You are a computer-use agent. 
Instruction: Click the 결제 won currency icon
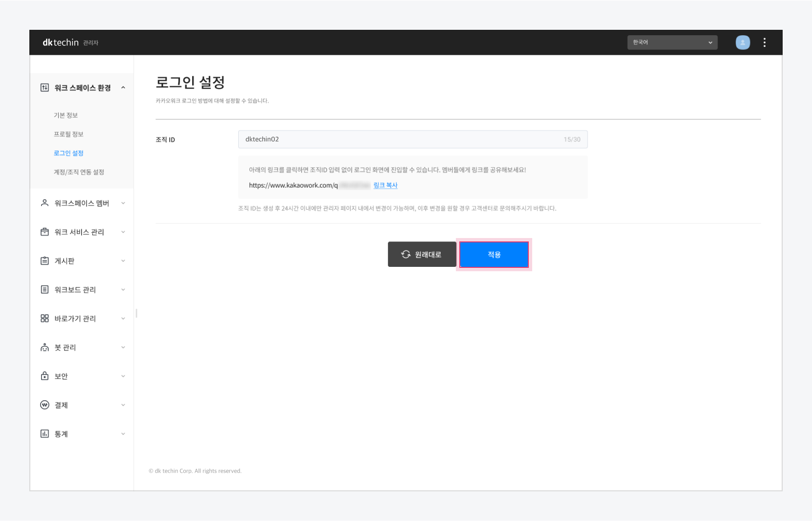pos(45,405)
